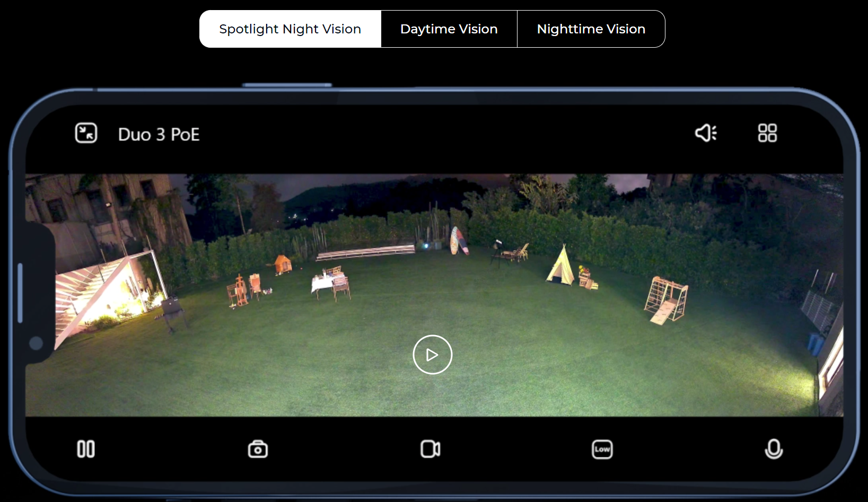Take a snapshot with the camera icon

[258, 450]
